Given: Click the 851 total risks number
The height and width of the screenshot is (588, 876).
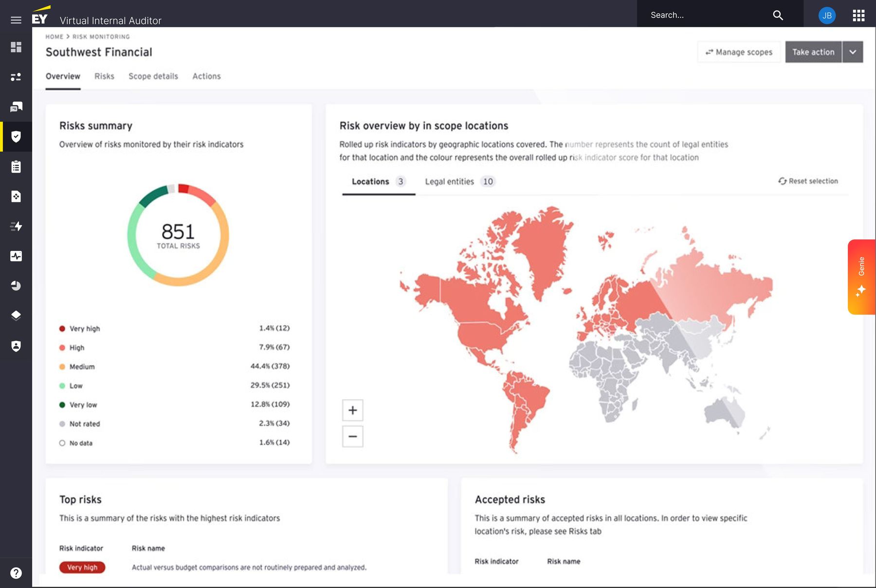Looking at the screenshot, I should click(178, 232).
